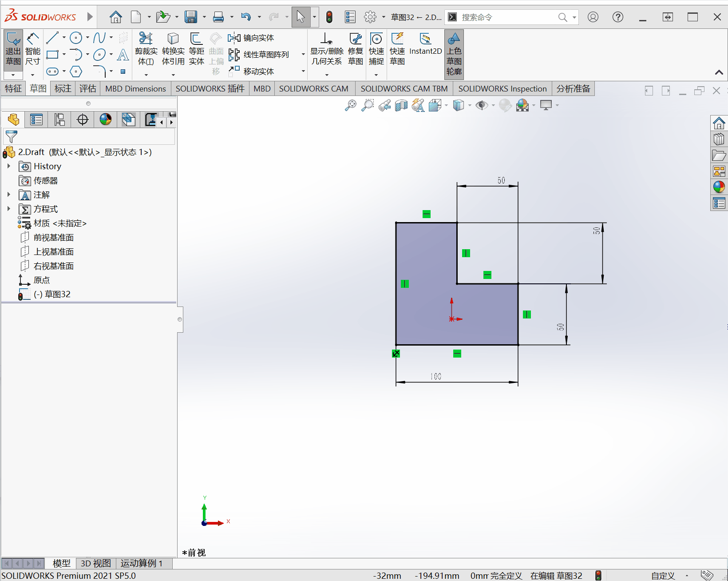Select the Arc sketch tool

coord(76,55)
